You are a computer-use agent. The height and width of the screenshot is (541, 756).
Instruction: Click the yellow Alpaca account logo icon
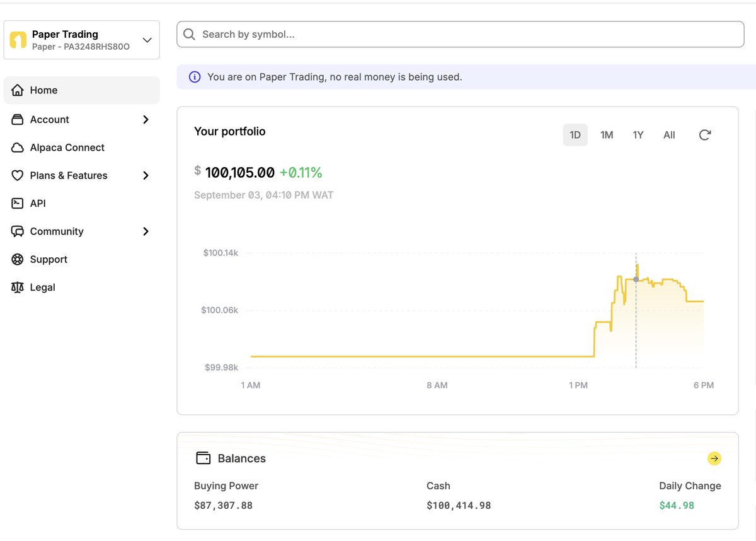click(18, 40)
